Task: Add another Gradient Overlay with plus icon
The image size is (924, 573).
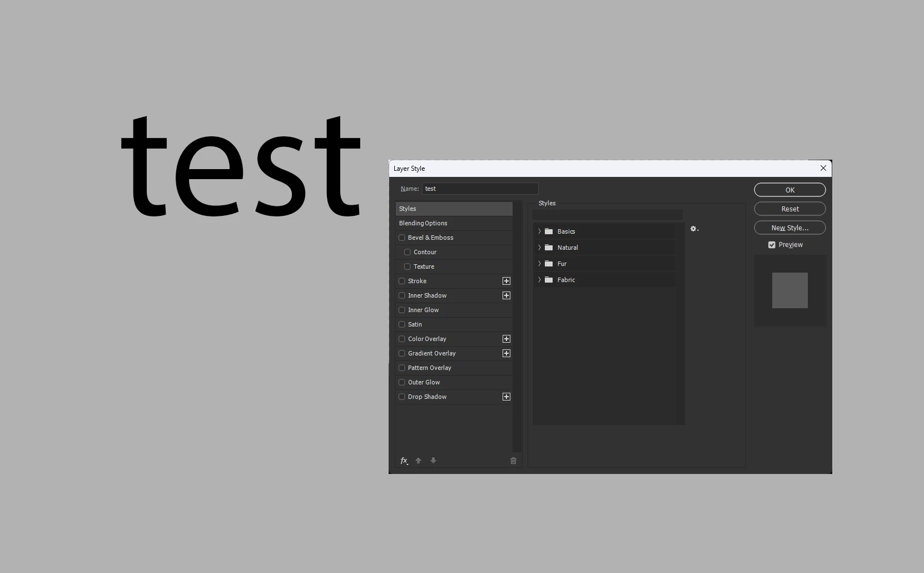Action: (506, 353)
